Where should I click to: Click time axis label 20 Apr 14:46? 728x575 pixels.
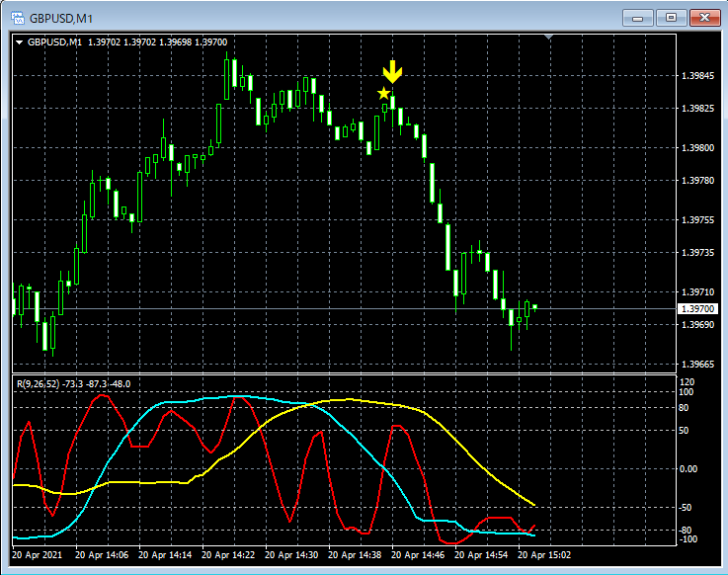(418, 555)
